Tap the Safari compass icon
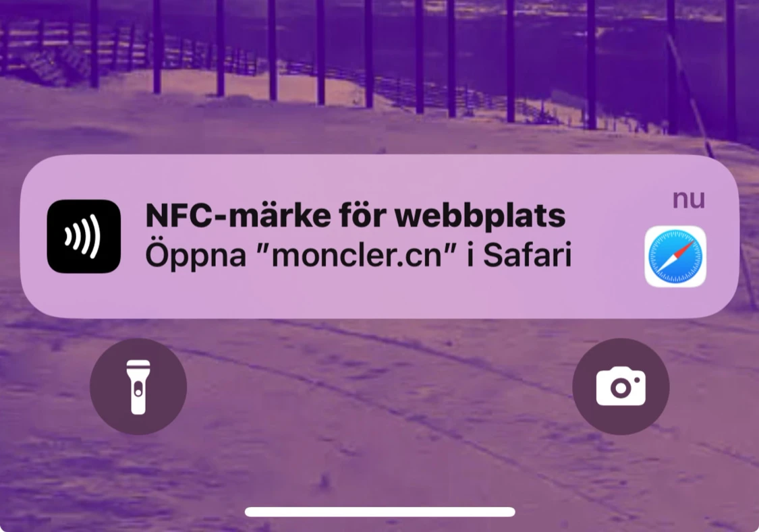The height and width of the screenshot is (532, 759). [x=675, y=256]
